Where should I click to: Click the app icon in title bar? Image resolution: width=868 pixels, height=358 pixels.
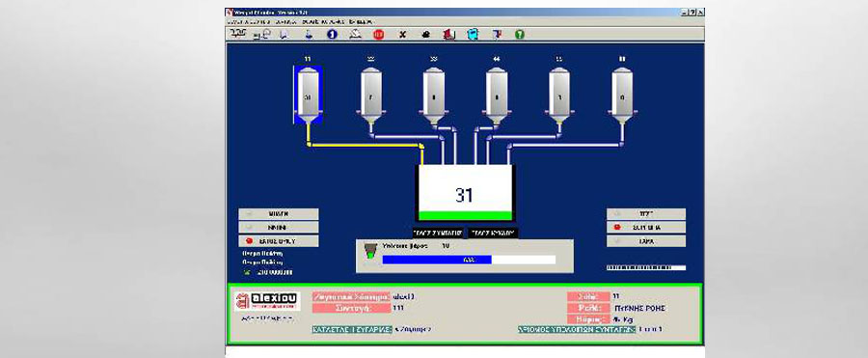(x=231, y=13)
